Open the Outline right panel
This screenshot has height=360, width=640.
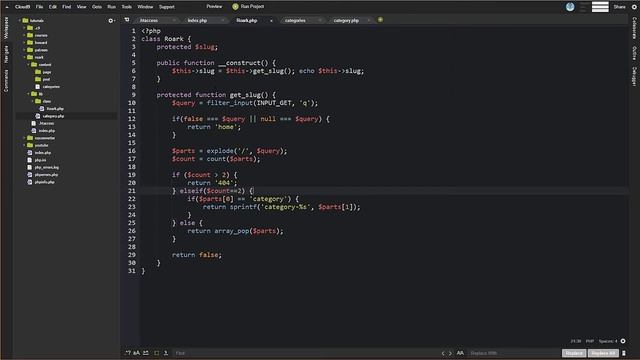coord(634,53)
